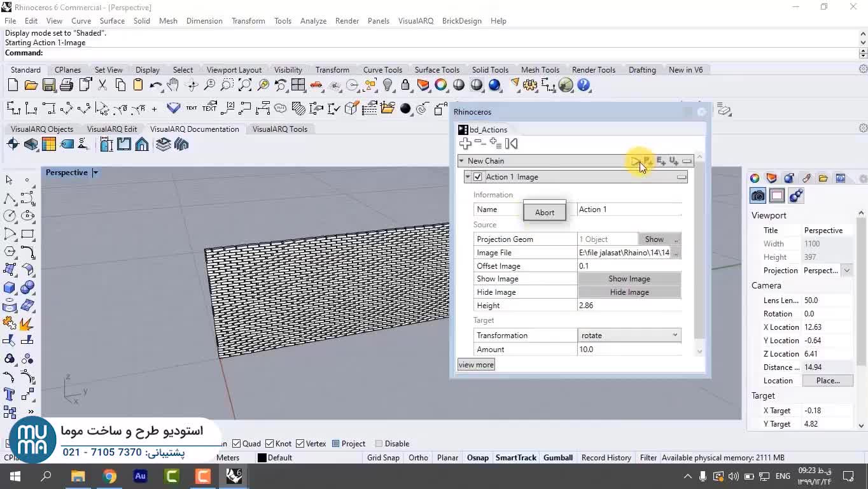Open the Transformation rotate dropdown
Image resolution: width=868 pixels, height=489 pixels.
tap(629, 336)
